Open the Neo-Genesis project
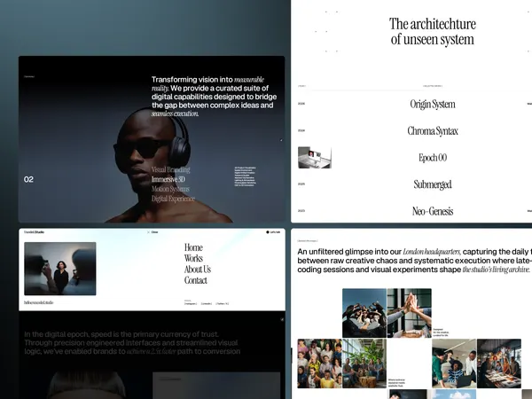The width and height of the screenshot is (532, 399). point(433,211)
